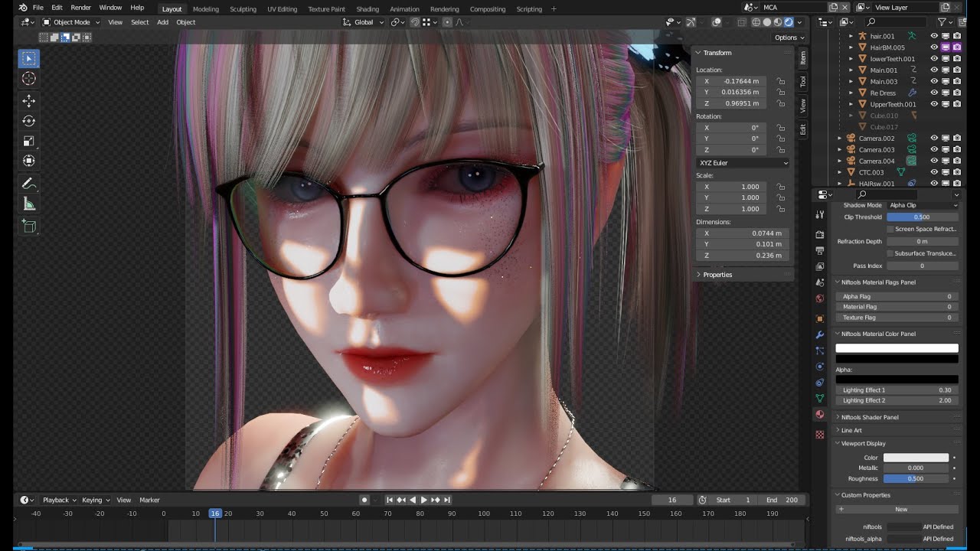
Task: Open the Object properties tab icon
Action: point(820,318)
